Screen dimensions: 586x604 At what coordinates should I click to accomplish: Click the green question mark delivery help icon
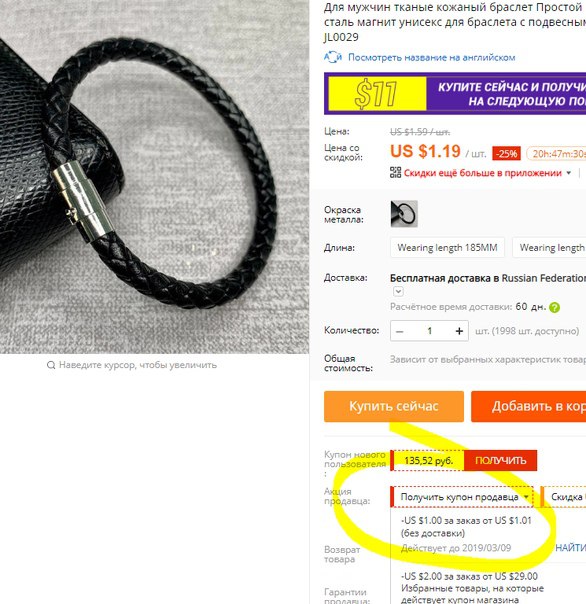(554, 307)
